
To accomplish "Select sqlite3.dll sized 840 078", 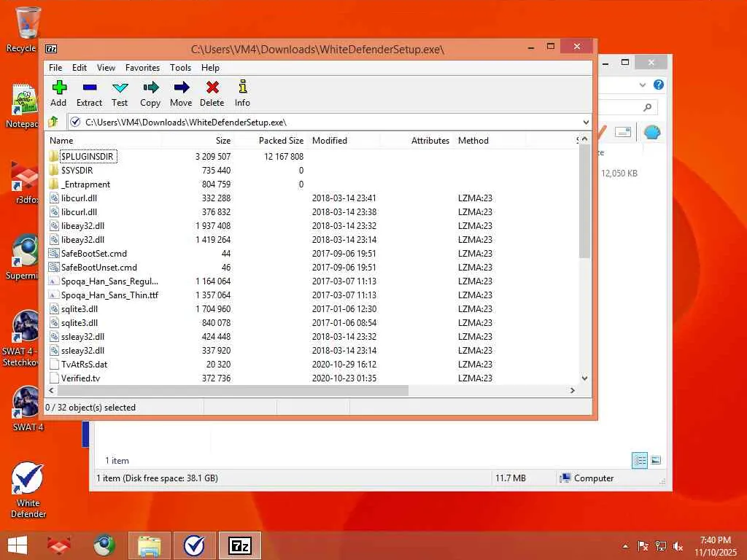I will click(x=79, y=323).
